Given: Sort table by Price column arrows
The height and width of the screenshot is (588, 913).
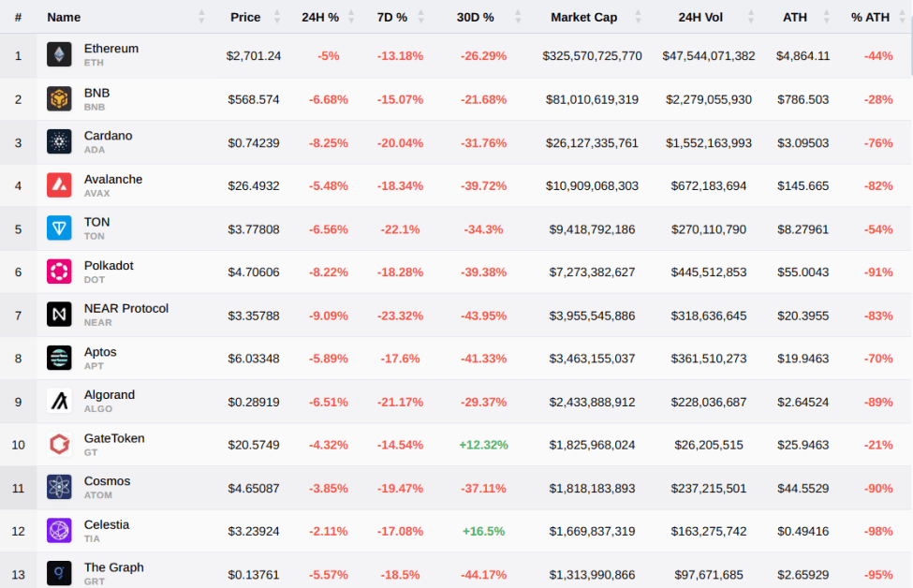Looking at the screenshot, I should [277, 17].
